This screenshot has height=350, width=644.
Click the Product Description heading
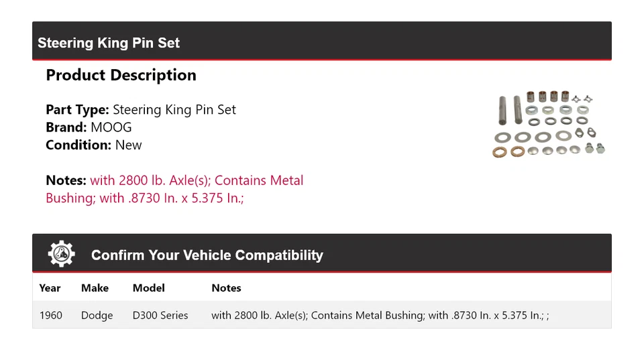click(121, 75)
